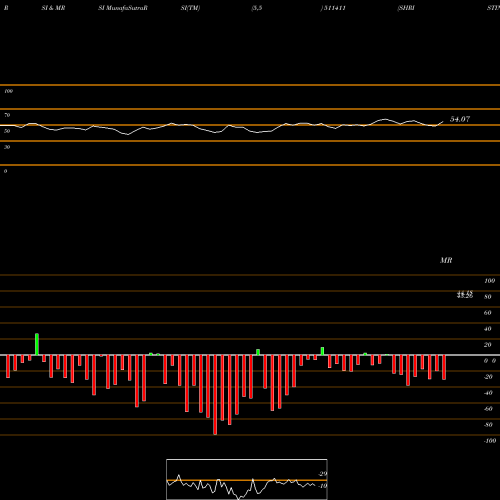Click the '-20' right axis label

488,377
